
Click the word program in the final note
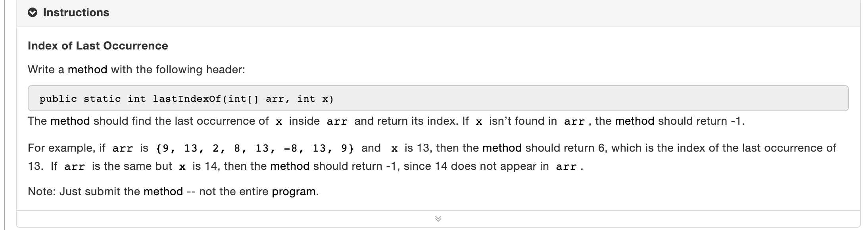click(x=296, y=191)
